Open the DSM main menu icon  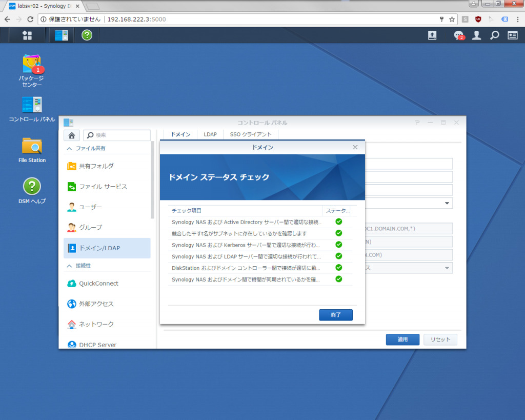(x=27, y=35)
